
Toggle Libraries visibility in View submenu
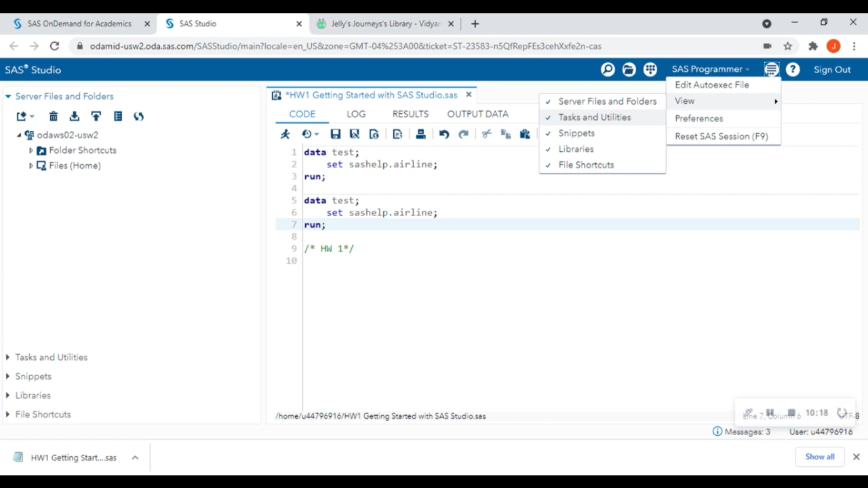602,149
